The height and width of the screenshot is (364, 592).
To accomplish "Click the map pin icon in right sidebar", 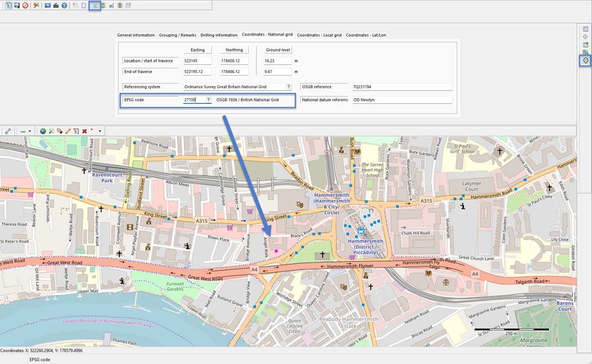I will (x=585, y=61).
